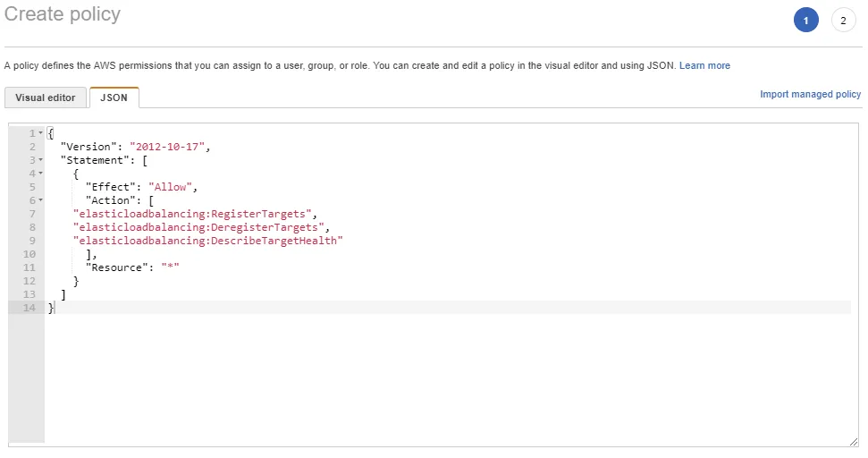Collapse the fold arrow on line 1

pyautogui.click(x=40, y=133)
